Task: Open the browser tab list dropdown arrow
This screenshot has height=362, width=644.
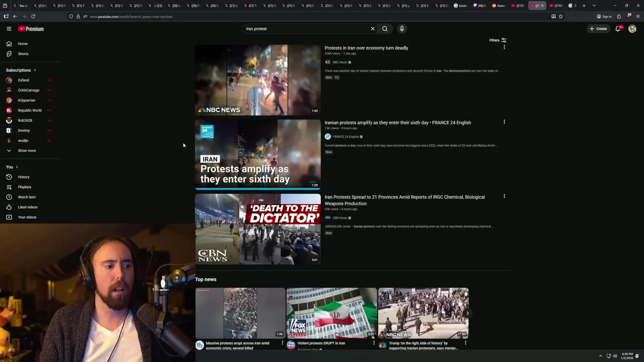Action: coord(594,6)
